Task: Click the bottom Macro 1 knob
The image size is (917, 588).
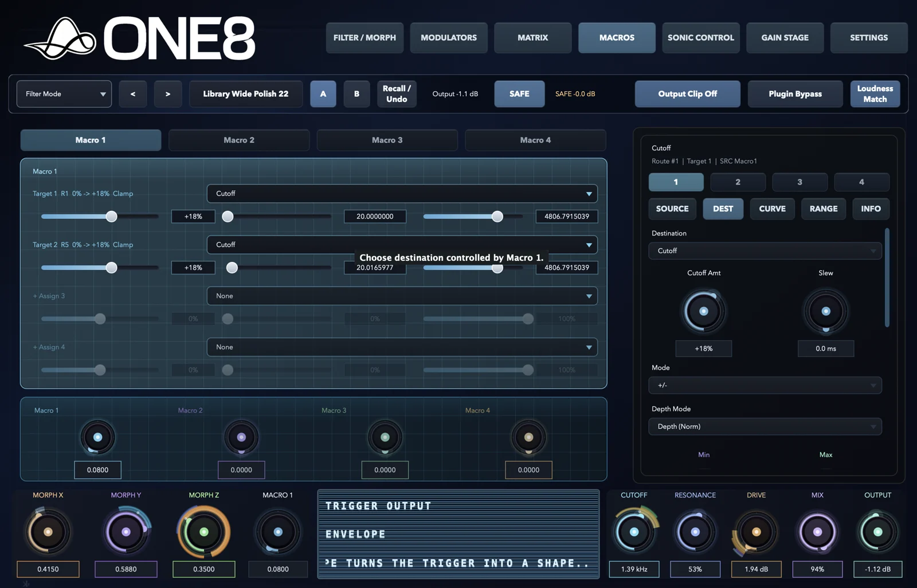Action: pyautogui.click(x=278, y=532)
